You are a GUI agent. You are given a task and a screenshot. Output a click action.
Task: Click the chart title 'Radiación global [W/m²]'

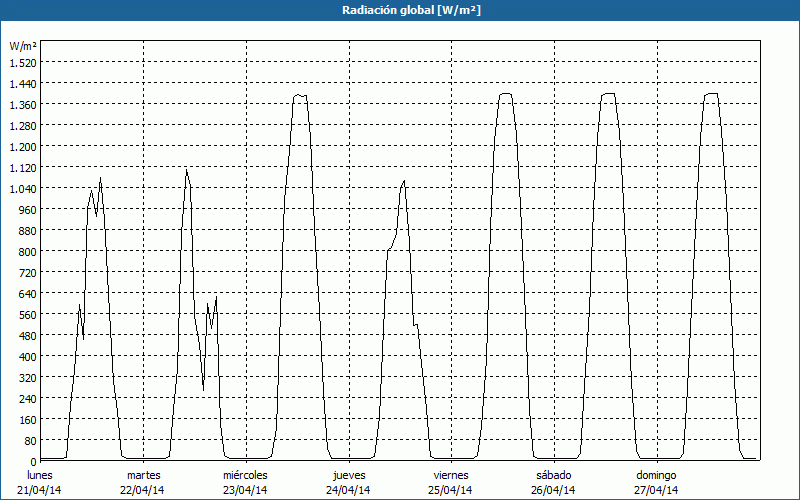399,10
